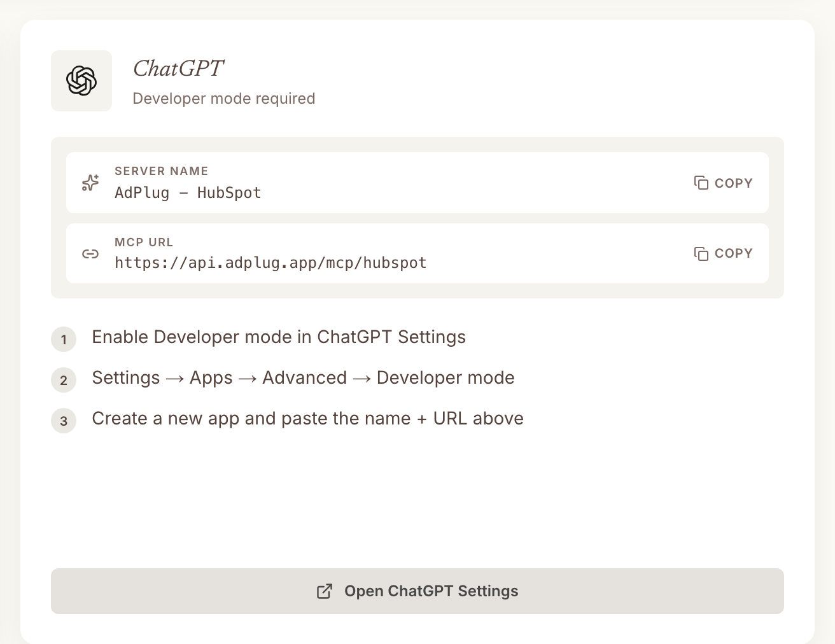
Task: Click the ChatGPT heading
Action: 178,69
